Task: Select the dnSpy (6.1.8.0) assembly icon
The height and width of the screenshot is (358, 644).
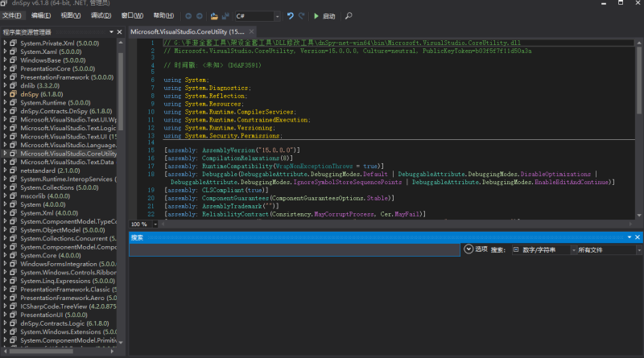Action: click(x=13, y=94)
